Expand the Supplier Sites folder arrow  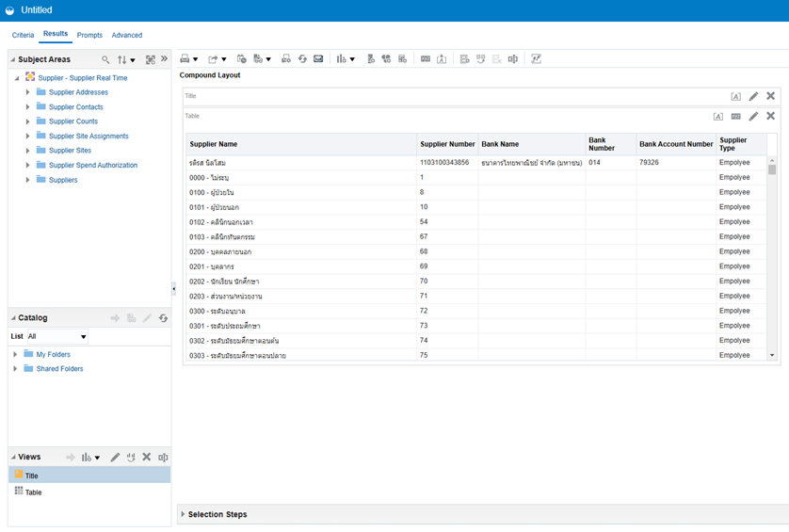[x=27, y=151]
